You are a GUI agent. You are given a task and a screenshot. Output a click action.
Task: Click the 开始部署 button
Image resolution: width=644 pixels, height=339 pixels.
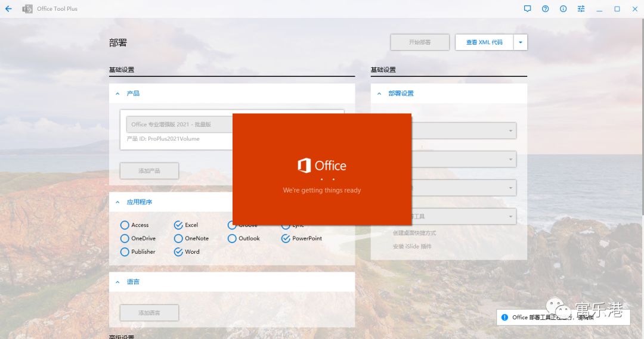coord(420,42)
